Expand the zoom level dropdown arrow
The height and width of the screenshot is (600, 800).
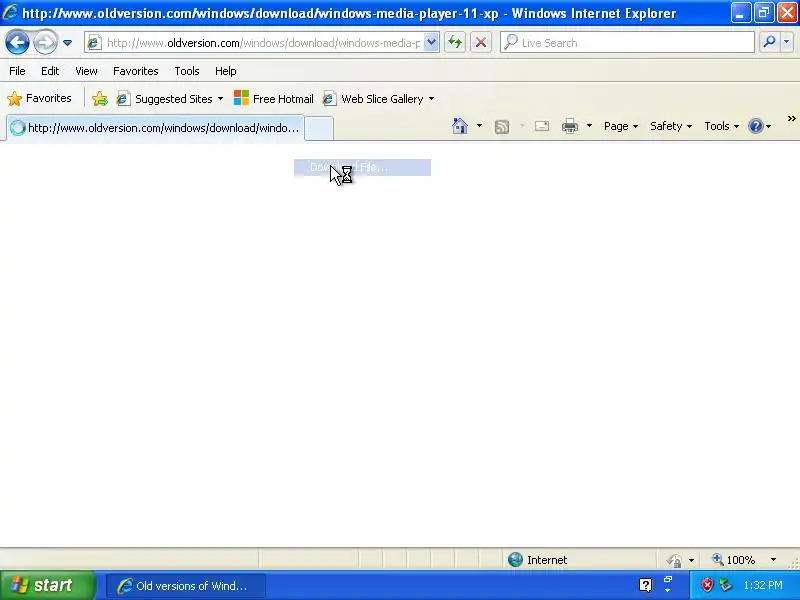tap(773, 560)
